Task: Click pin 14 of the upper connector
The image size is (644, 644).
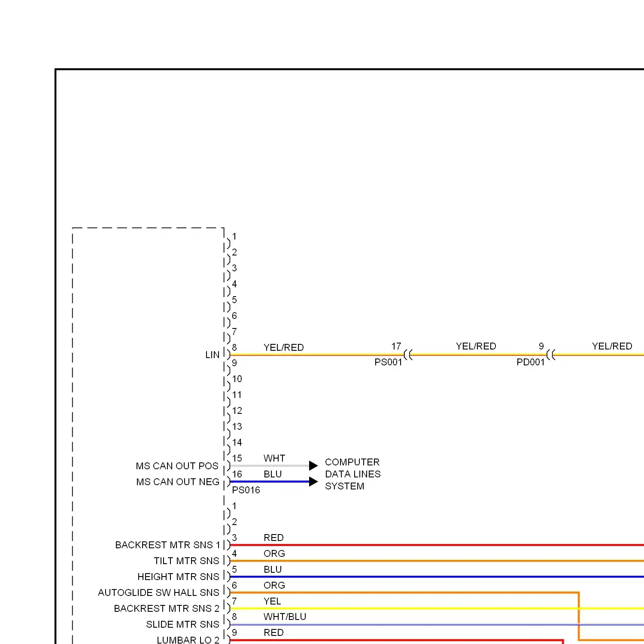Action: tap(237, 442)
